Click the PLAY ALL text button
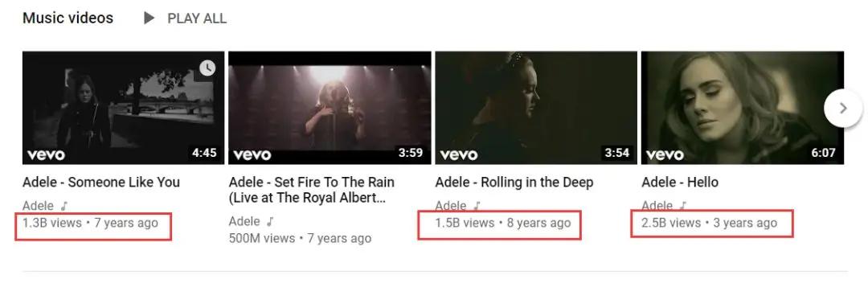This screenshot has height=292, width=868. [x=197, y=19]
